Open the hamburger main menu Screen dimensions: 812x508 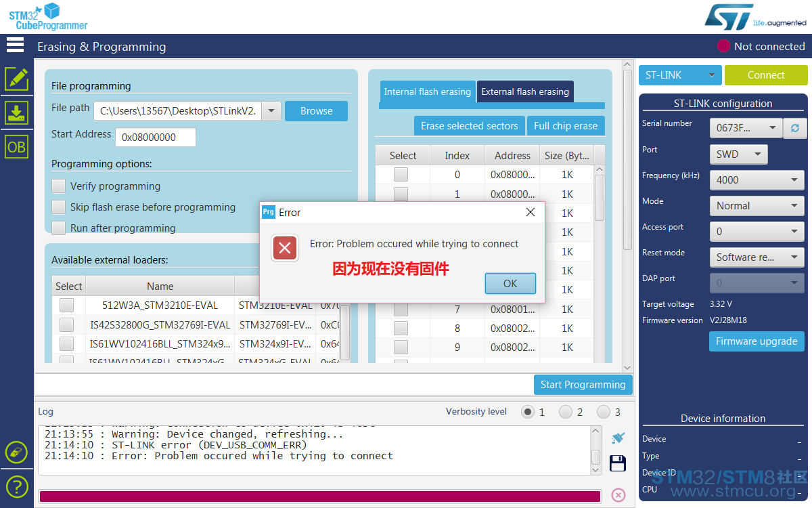(15, 45)
